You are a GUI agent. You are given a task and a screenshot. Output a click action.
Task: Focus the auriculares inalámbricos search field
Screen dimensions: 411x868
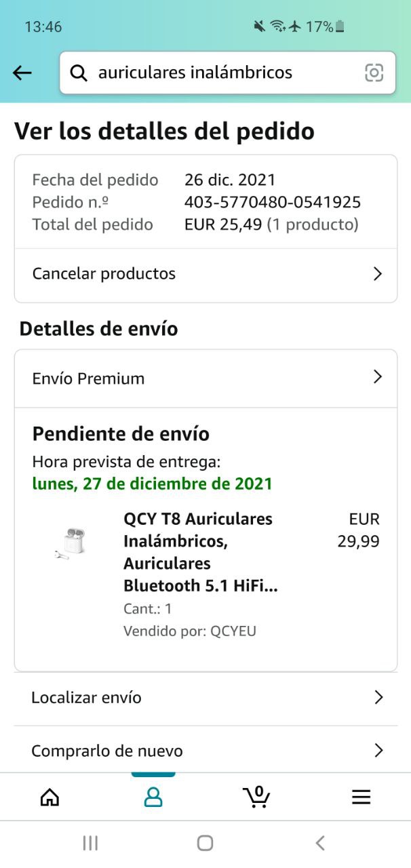pyautogui.click(x=227, y=73)
